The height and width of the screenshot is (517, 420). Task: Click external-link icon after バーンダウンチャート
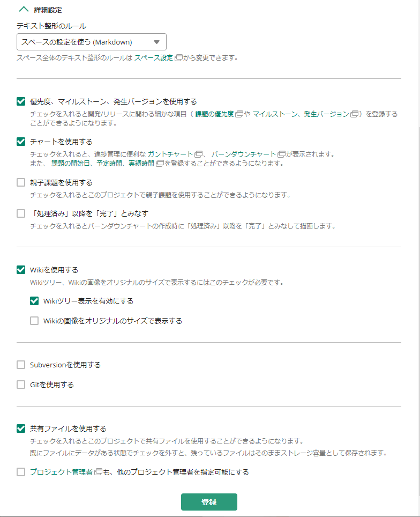click(281, 154)
